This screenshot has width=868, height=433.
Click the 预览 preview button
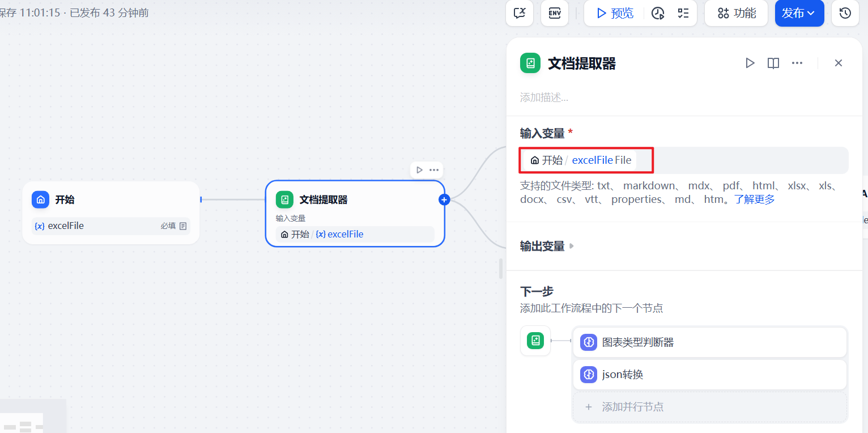pyautogui.click(x=615, y=13)
